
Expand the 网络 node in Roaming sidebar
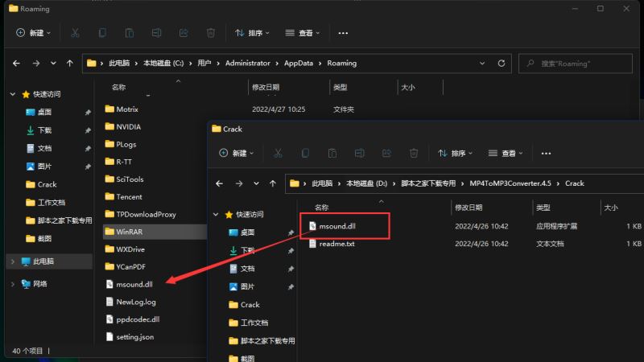pos(13,284)
